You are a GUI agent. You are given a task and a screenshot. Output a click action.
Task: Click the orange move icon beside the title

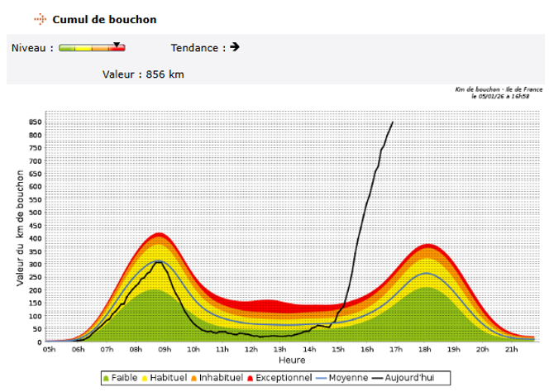coord(40,19)
